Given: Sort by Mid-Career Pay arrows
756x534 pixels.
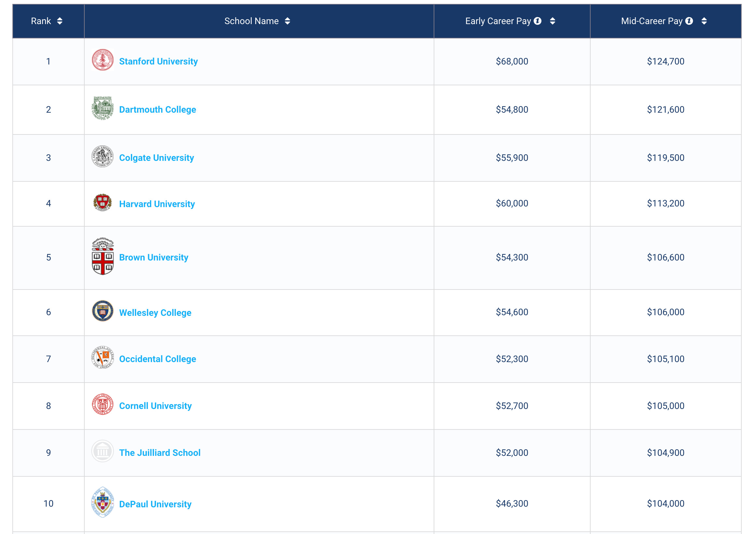Looking at the screenshot, I should (x=704, y=21).
